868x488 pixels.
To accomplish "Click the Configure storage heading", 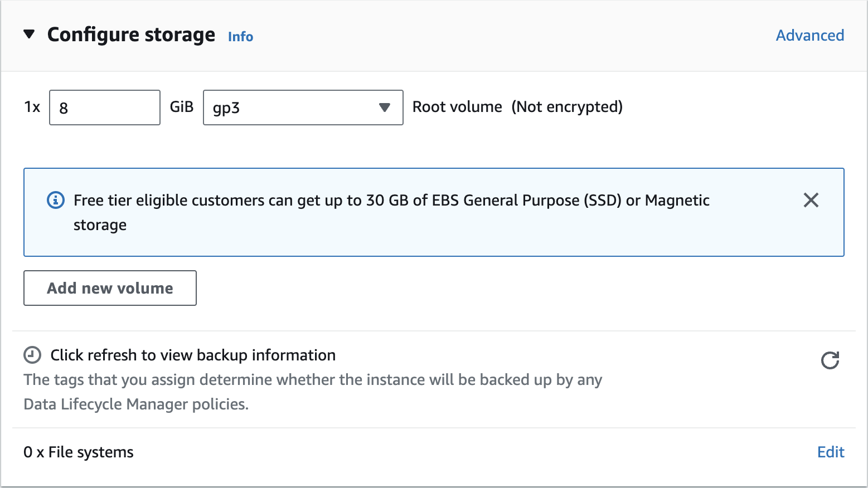I will (x=131, y=35).
